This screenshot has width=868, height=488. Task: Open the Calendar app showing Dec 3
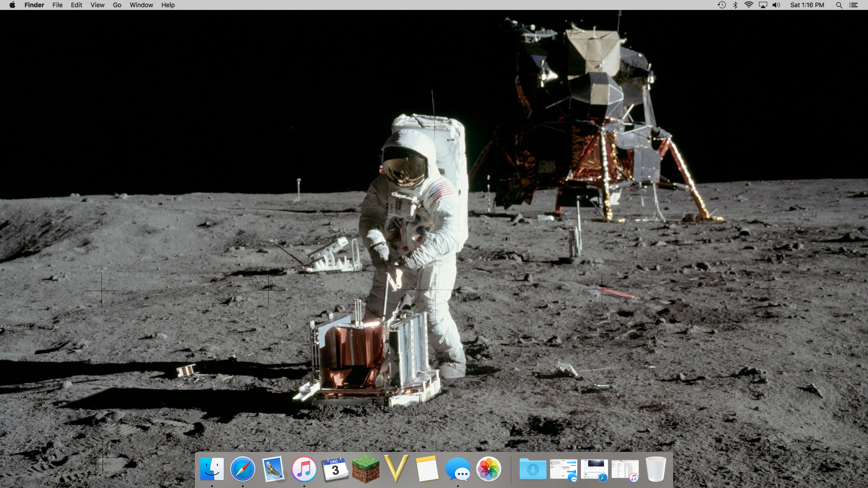[335, 469]
